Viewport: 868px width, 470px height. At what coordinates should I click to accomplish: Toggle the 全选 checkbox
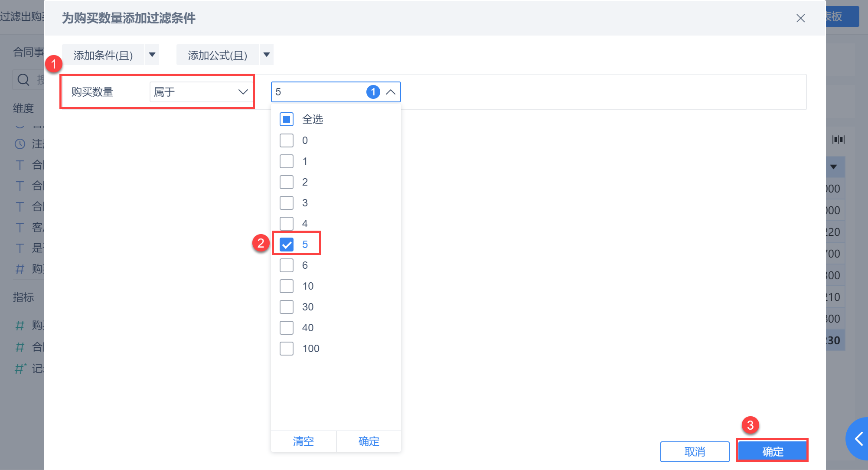pyautogui.click(x=287, y=119)
